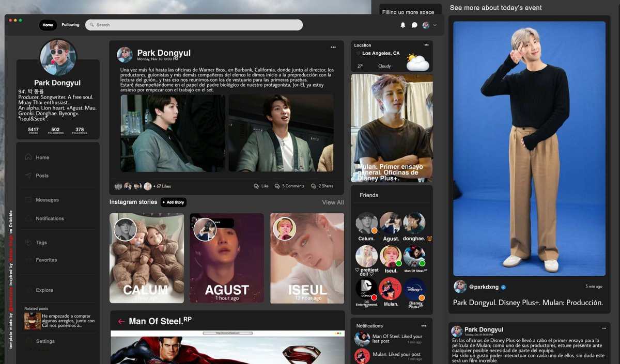Image resolution: width=620 pixels, height=364 pixels.
Task: Open Tags in the sidebar
Action: click(x=41, y=243)
